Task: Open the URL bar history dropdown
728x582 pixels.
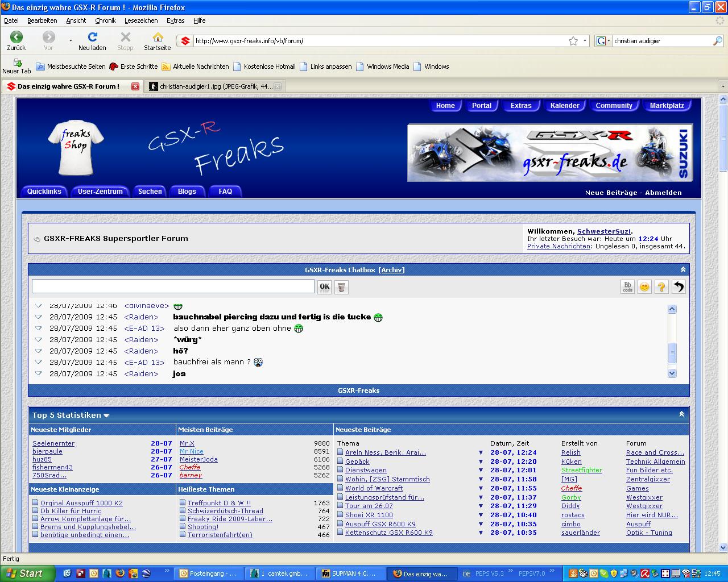Action: tap(585, 41)
